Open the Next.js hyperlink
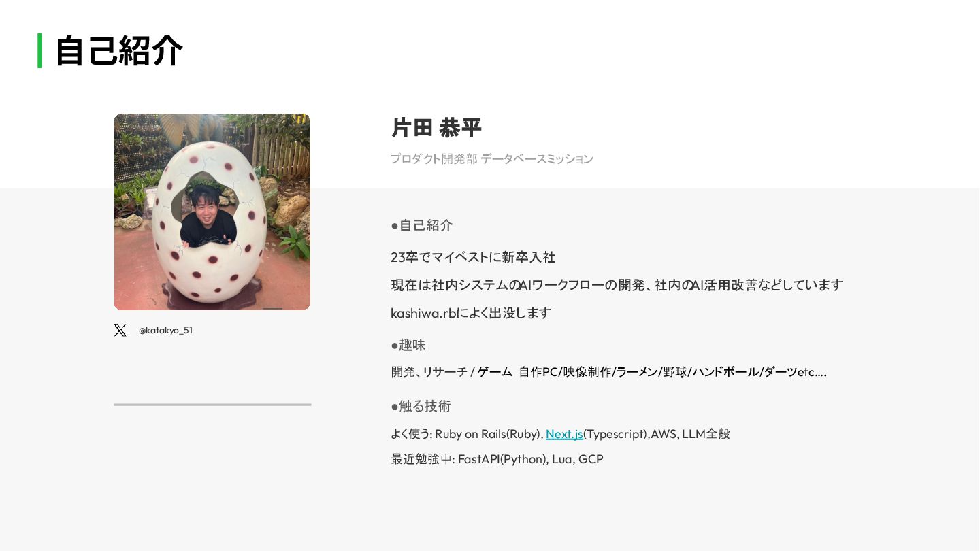Viewport: 980px width, 551px height. 564,434
